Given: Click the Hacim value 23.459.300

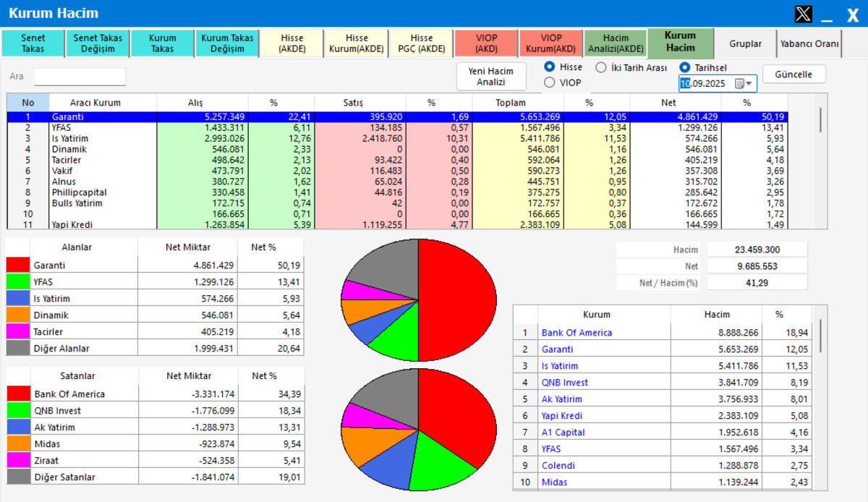Looking at the screenshot, I should (x=757, y=250).
